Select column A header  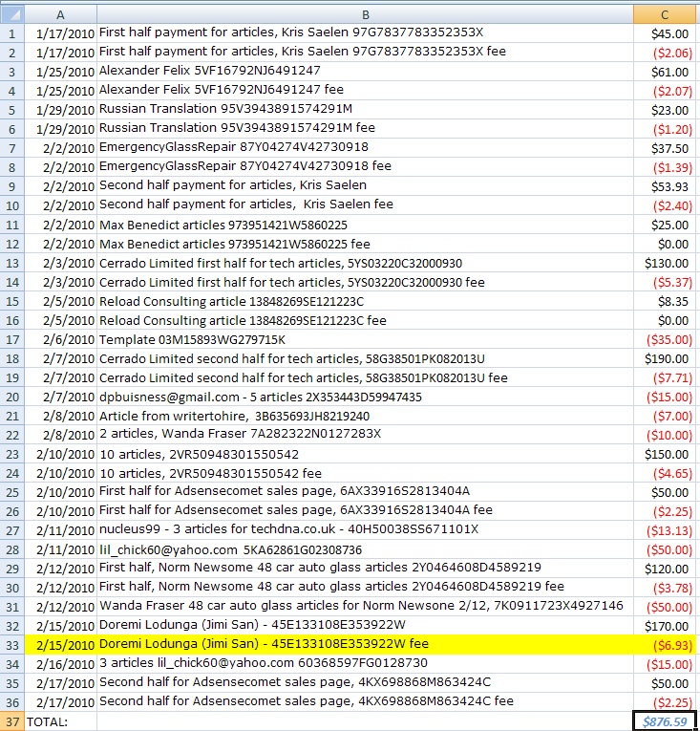[x=61, y=13]
